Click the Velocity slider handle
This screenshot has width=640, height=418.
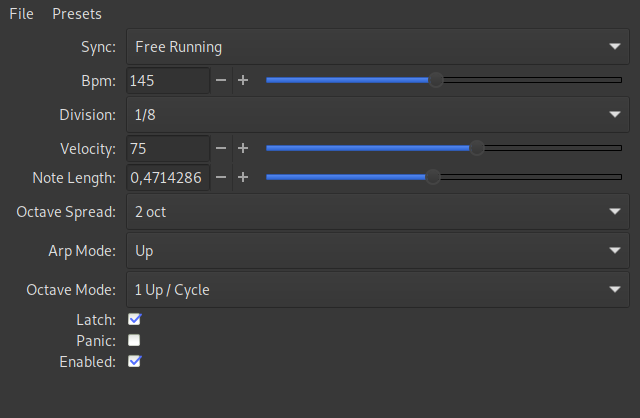click(x=477, y=148)
